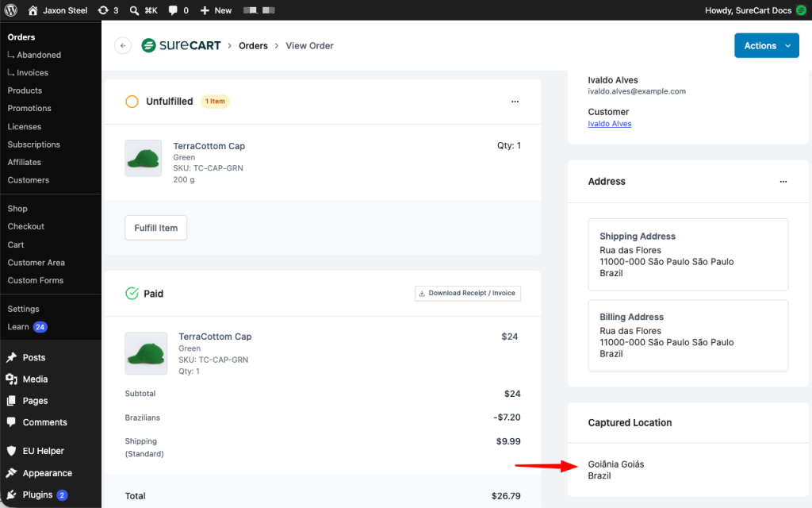812x508 pixels.
Task: Open the Ivaldo Alves customer link
Action: [x=610, y=124]
